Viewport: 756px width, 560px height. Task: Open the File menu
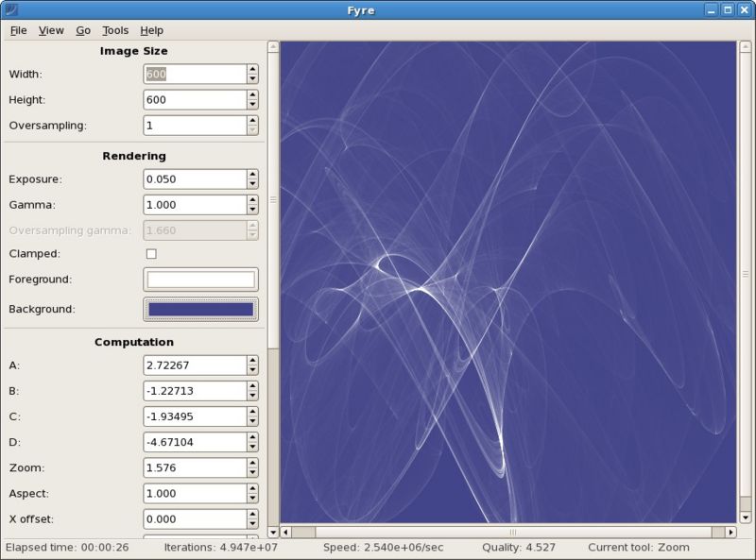(x=18, y=30)
